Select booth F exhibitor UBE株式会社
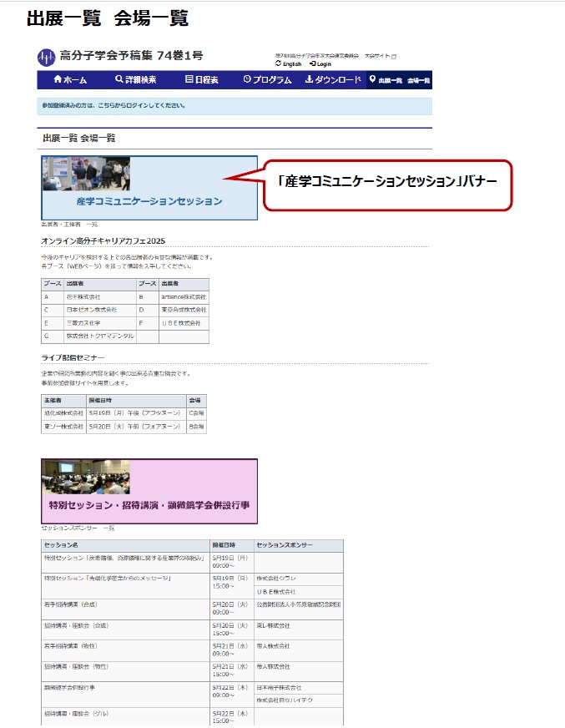 (x=181, y=323)
